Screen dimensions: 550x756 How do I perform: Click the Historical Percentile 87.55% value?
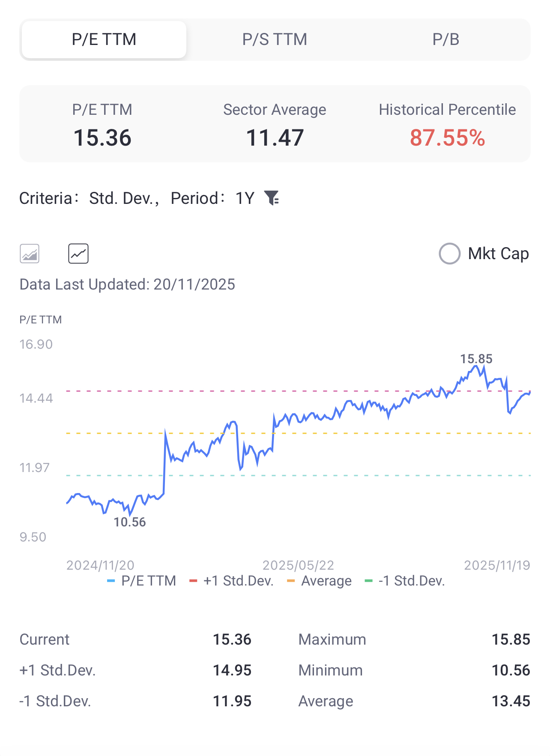pos(447,138)
